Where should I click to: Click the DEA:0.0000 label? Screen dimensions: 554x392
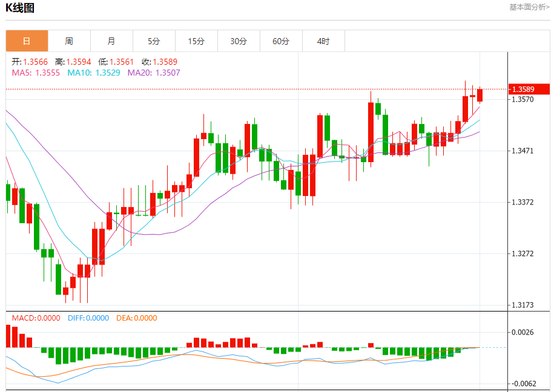(137, 318)
